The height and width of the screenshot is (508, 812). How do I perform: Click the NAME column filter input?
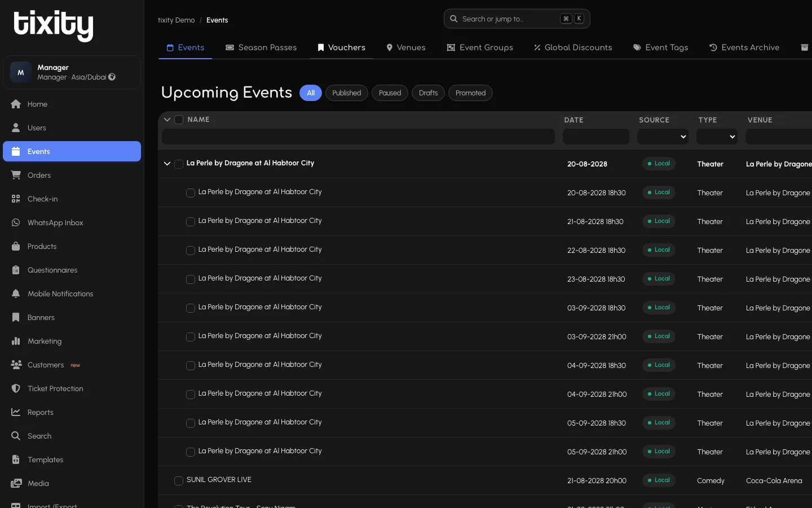tap(358, 137)
